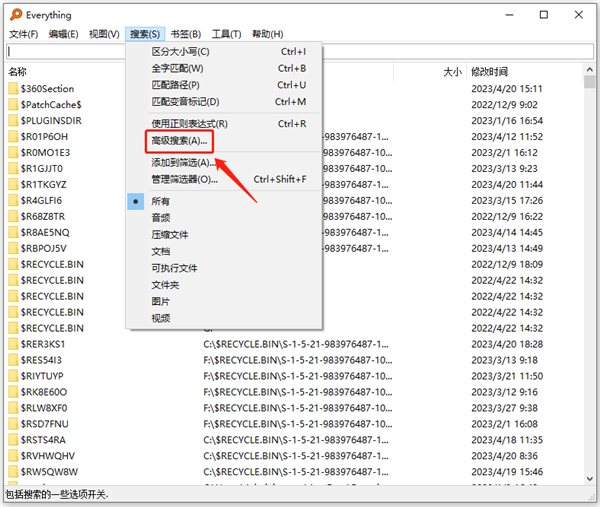Click the search input field
The height and width of the screenshot is (507, 600).
pos(300,52)
